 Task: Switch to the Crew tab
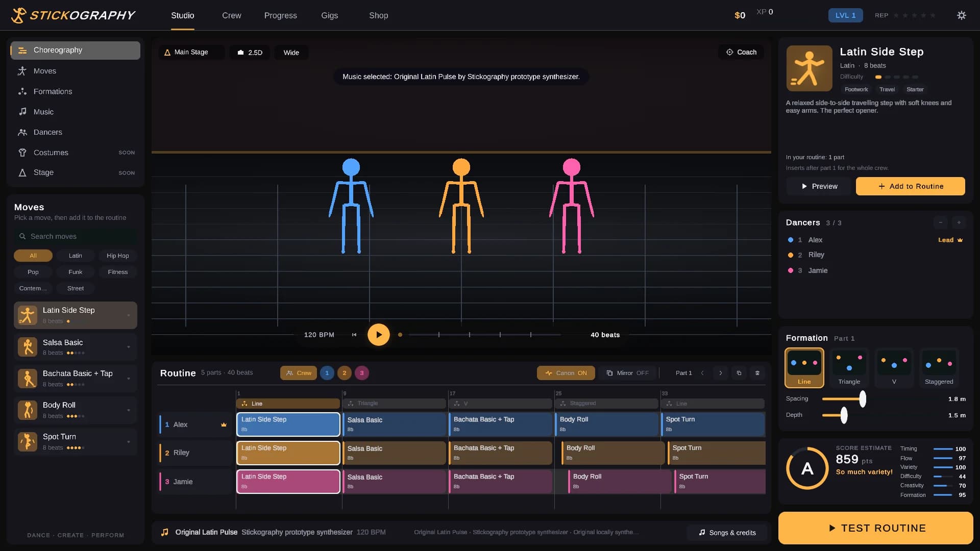click(231, 15)
